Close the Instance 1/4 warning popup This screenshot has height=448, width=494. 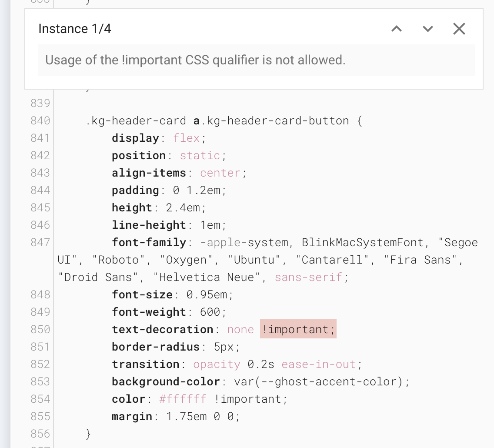(x=459, y=29)
